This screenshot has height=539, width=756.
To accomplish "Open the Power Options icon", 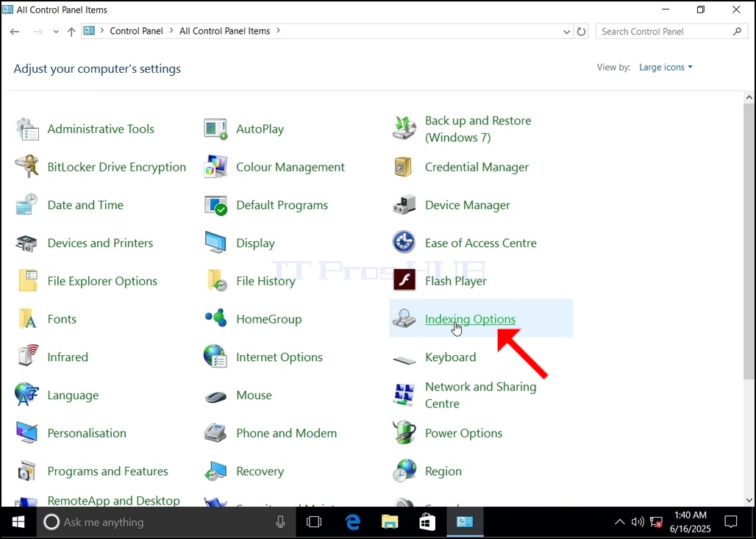I will (x=404, y=432).
